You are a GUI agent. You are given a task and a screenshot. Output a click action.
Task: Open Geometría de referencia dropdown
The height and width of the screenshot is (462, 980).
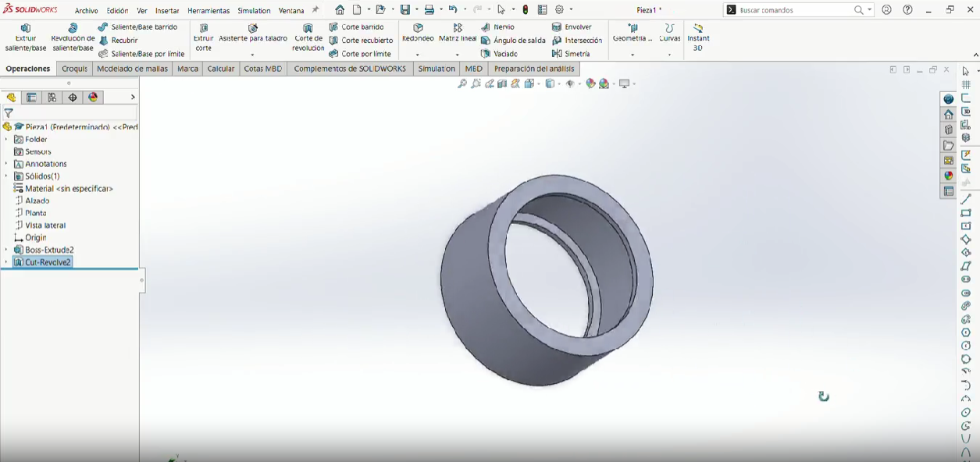633,55
